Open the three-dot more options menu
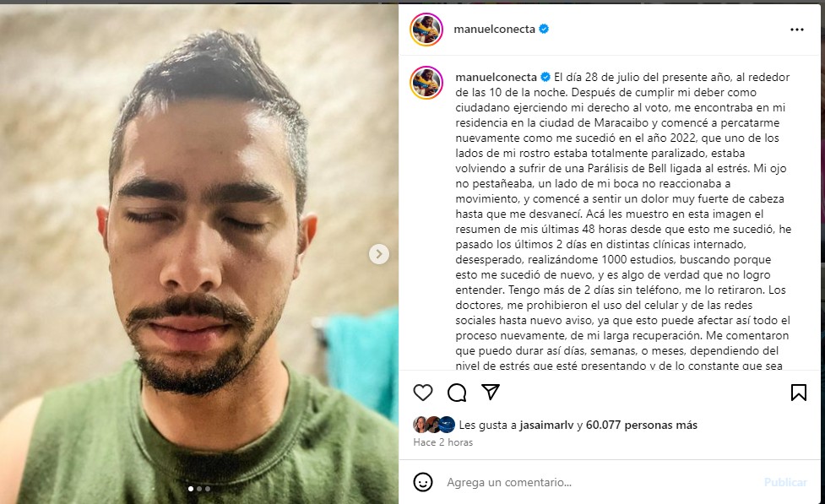The height and width of the screenshot is (504, 825). (x=797, y=30)
